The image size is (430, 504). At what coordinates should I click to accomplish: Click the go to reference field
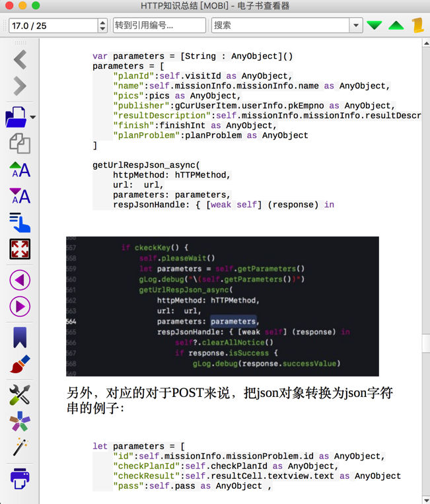(x=159, y=25)
